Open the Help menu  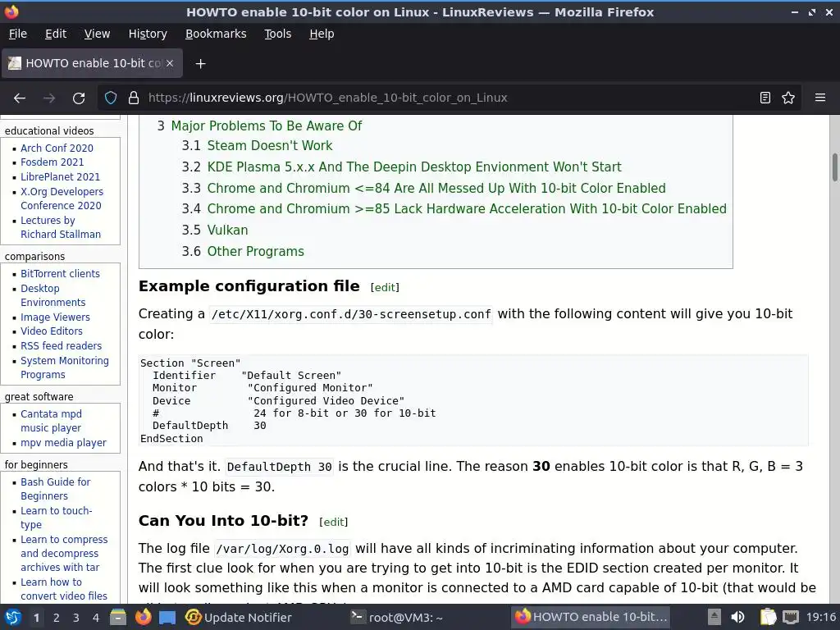tap(322, 34)
